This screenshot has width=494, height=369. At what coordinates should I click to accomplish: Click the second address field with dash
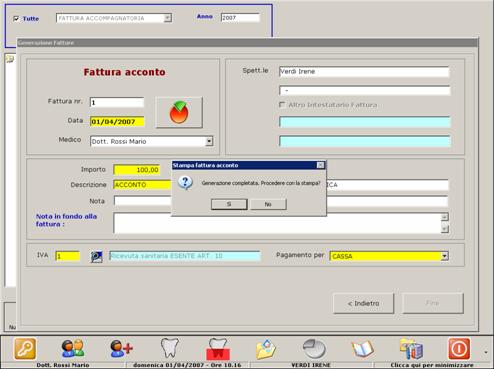(364, 90)
